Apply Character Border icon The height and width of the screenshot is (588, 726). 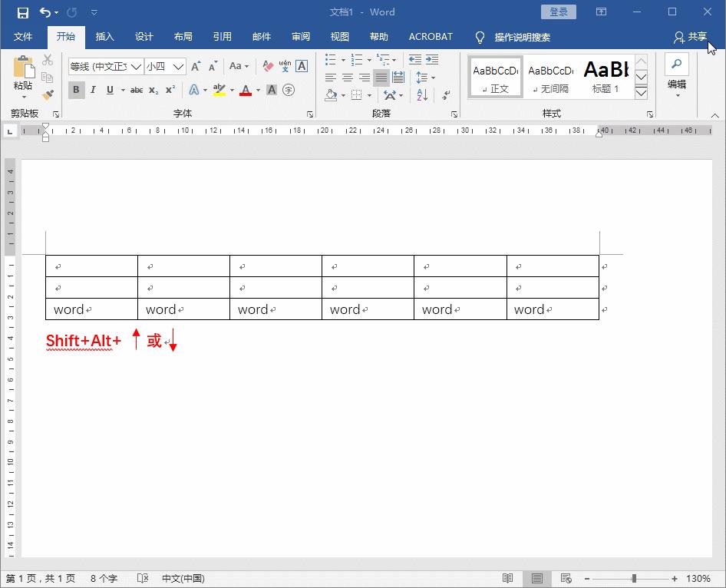[302, 66]
